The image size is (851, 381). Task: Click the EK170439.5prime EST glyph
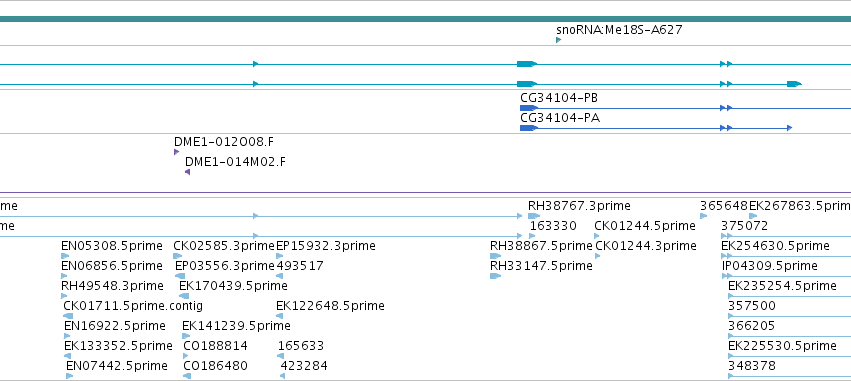184,296
